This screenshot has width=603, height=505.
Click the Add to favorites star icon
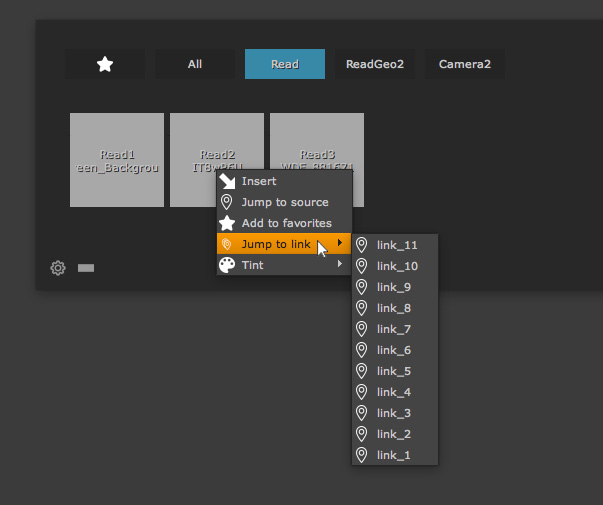click(227, 223)
